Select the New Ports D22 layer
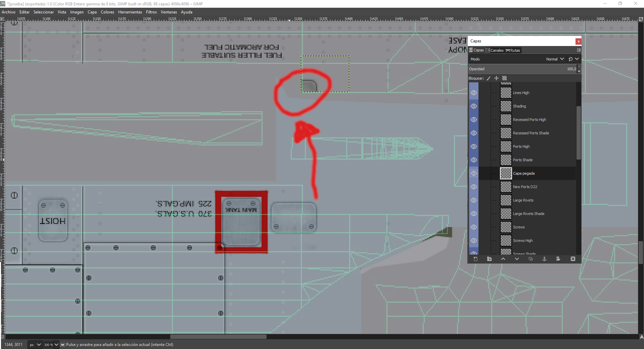 [525, 187]
